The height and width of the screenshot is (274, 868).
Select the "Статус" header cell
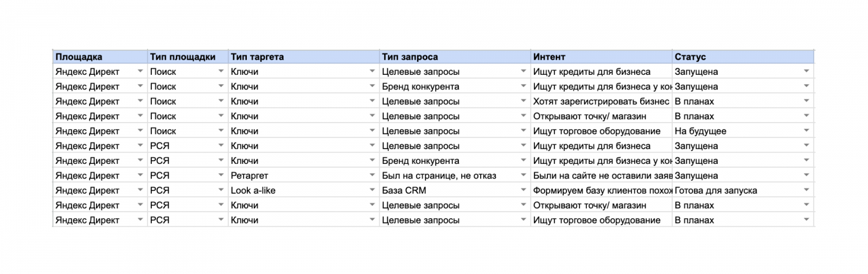point(690,57)
